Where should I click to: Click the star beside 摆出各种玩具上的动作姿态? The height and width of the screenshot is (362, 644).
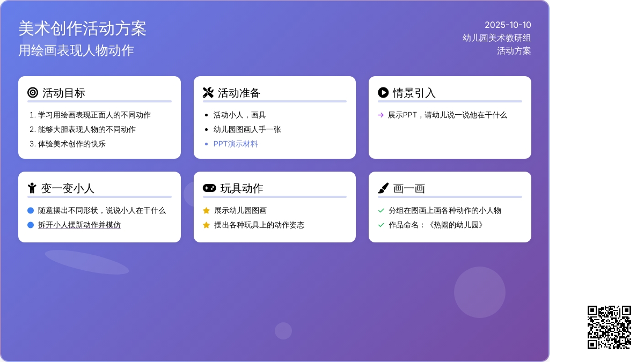(206, 225)
